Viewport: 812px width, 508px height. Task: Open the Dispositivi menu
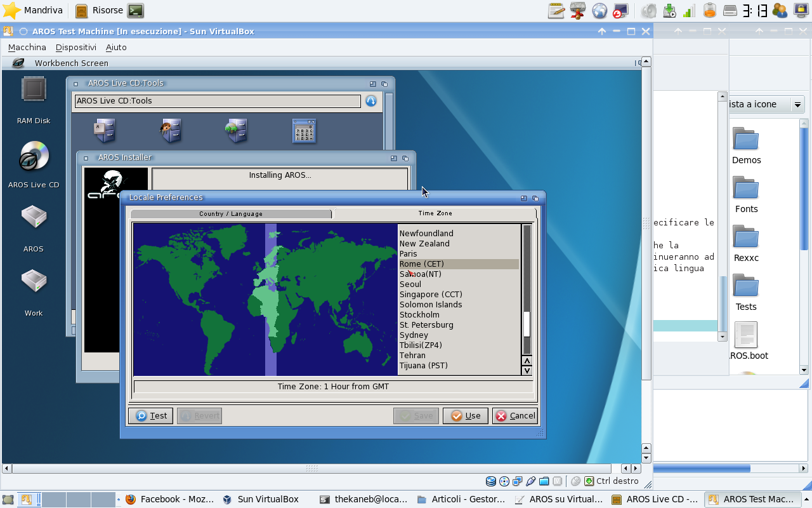click(76, 48)
